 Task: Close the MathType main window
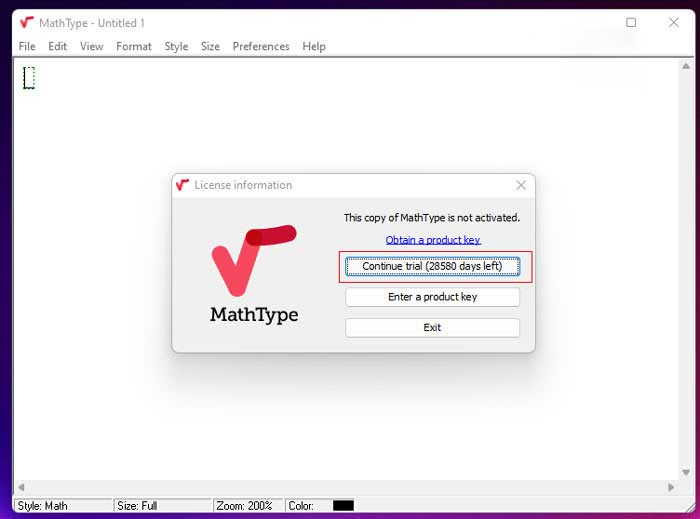(674, 22)
